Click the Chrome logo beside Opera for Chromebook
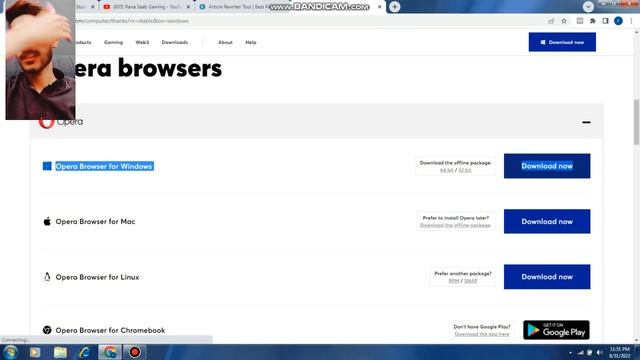 pos(47,330)
